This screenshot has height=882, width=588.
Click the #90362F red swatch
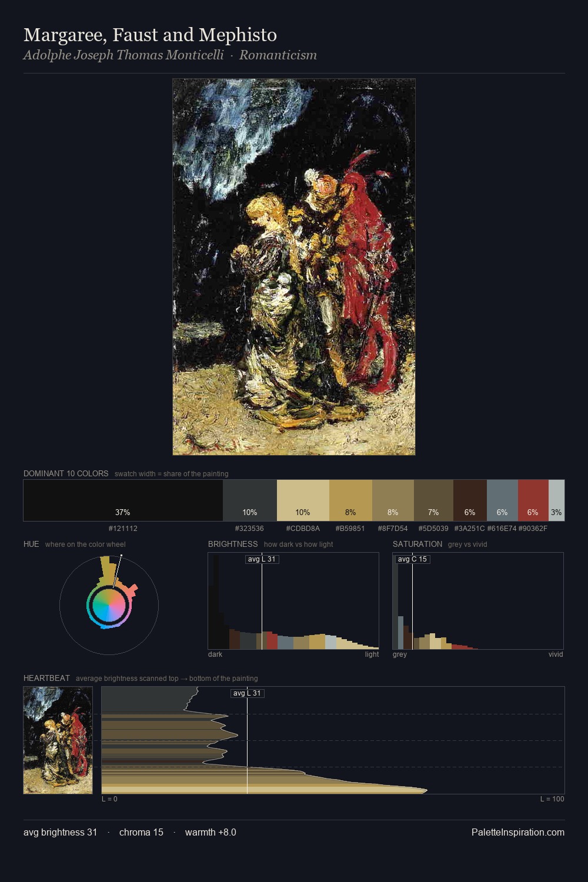click(x=533, y=500)
